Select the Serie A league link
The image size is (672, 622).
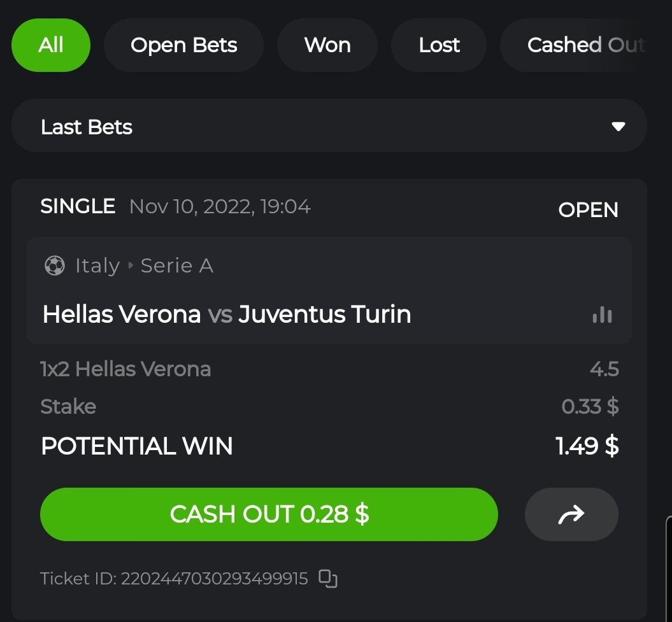(176, 265)
